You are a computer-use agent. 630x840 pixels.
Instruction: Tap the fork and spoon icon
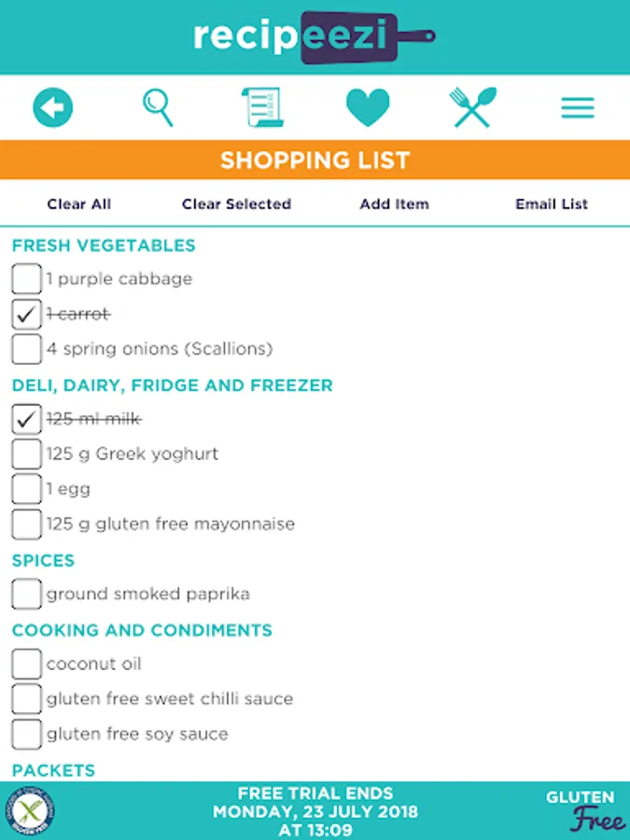pos(473,108)
